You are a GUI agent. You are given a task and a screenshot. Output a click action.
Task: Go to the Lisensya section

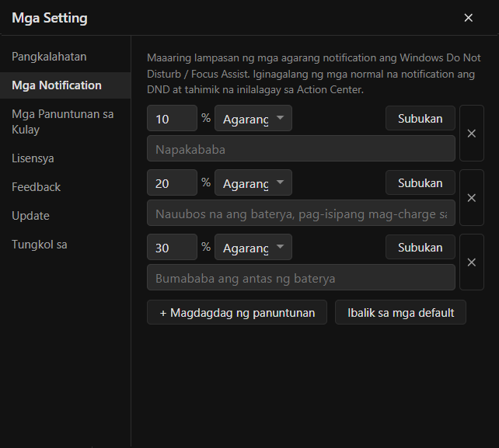pyautogui.click(x=65, y=158)
